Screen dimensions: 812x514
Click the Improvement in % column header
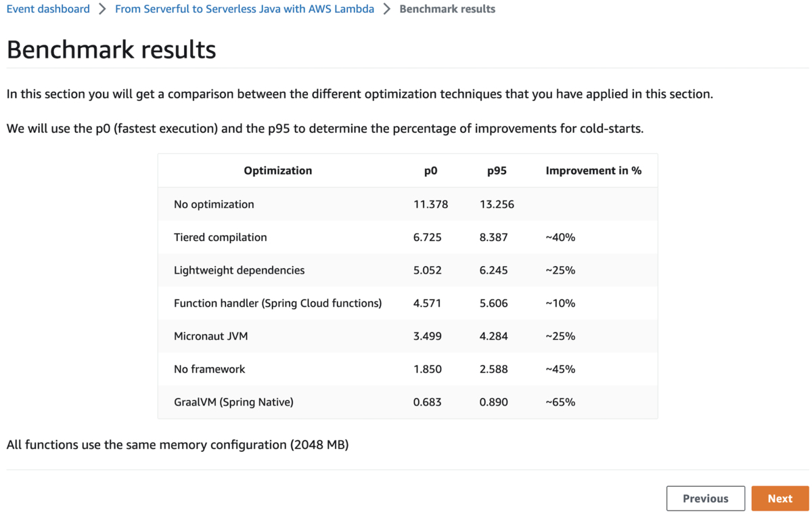[593, 171]
